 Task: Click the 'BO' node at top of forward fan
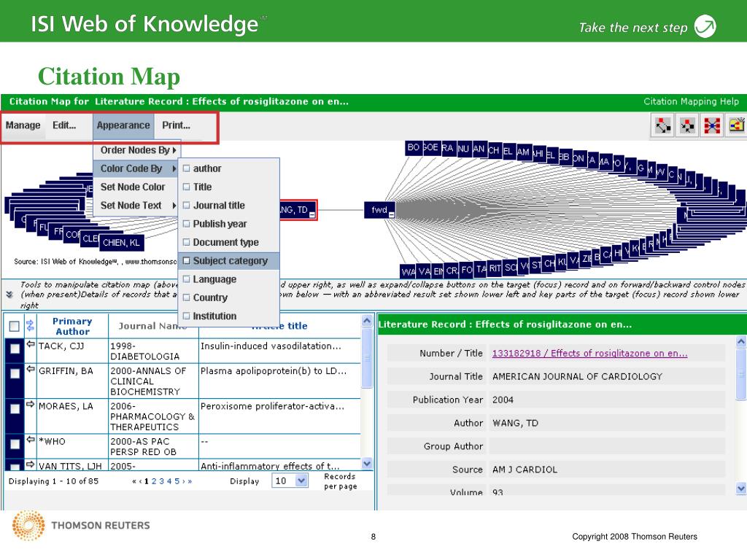click(413, 147)
